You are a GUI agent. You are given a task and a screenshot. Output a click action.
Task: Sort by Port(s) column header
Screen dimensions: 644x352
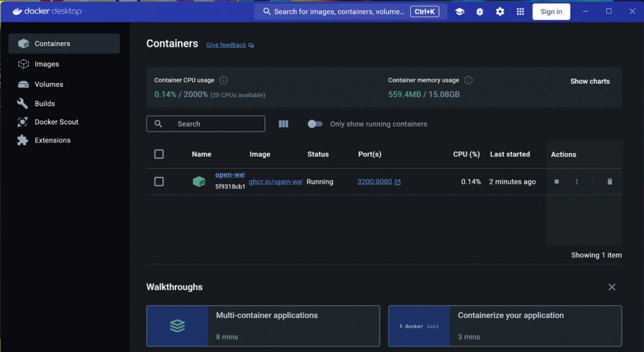click(x=370, y=154)
